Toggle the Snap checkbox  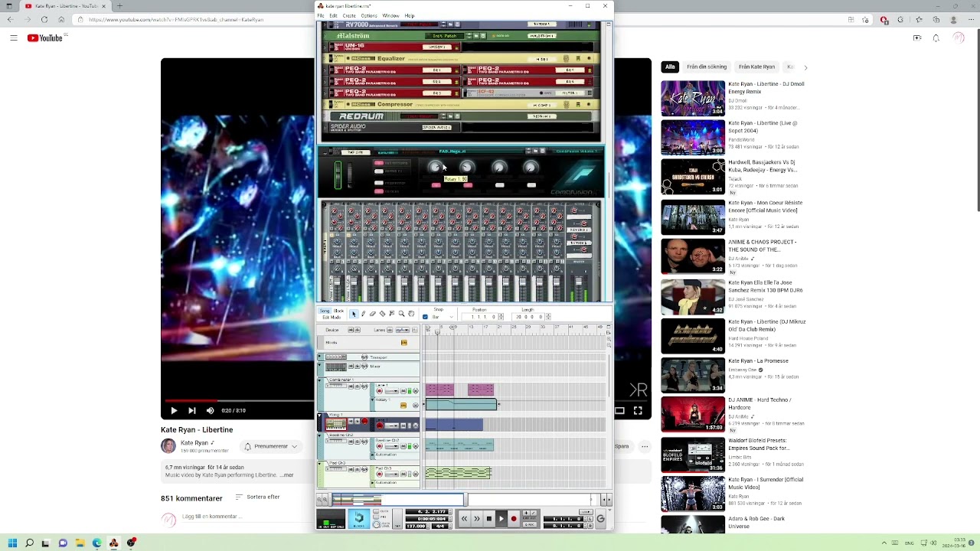tap(425, 317)
